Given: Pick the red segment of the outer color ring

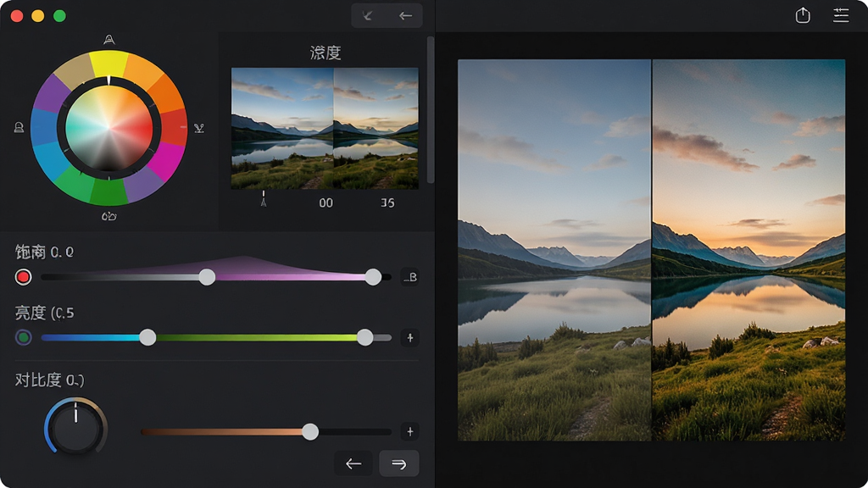Looking at the screenshot, I should (175, 127).
